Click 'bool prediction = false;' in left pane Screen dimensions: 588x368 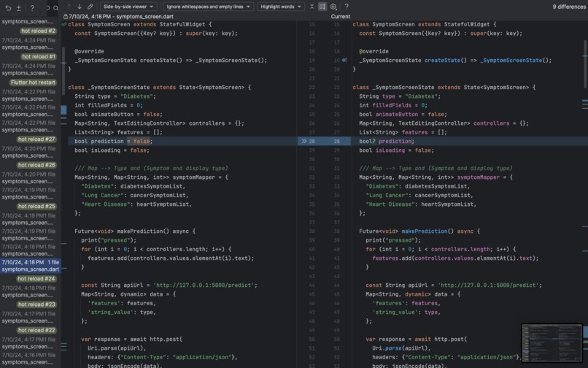[113, 141]
